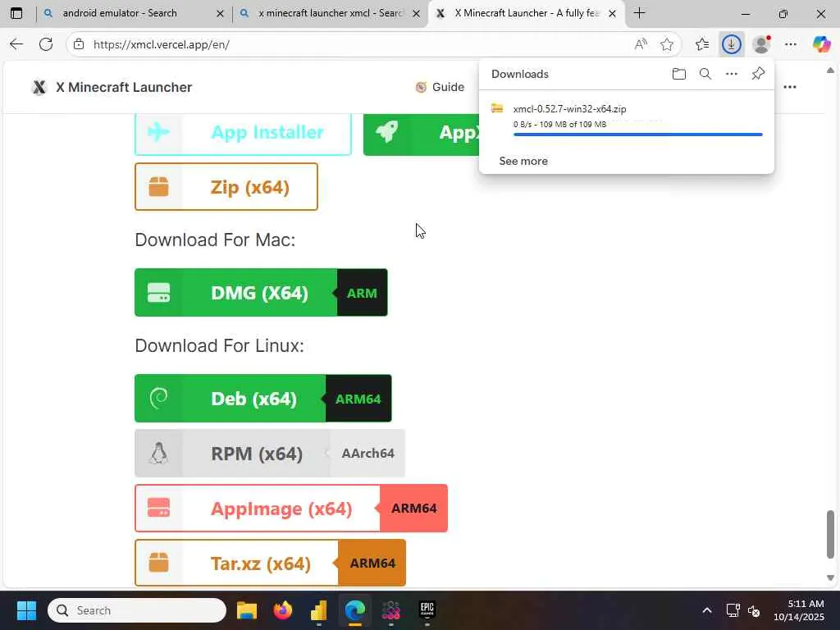Screen dimensions: 840x630
Task: Download the RPM (x64) package
Action: pyautogui.click(x=232, y=453)
